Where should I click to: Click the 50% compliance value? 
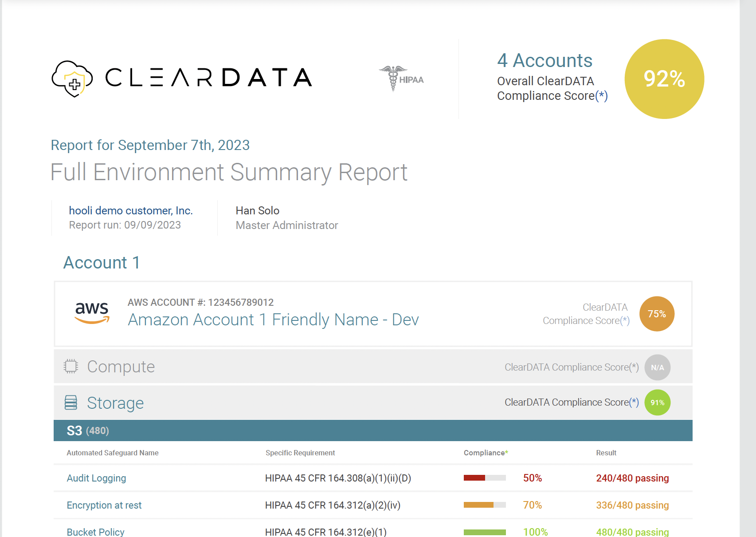click(x=533, y=478)
